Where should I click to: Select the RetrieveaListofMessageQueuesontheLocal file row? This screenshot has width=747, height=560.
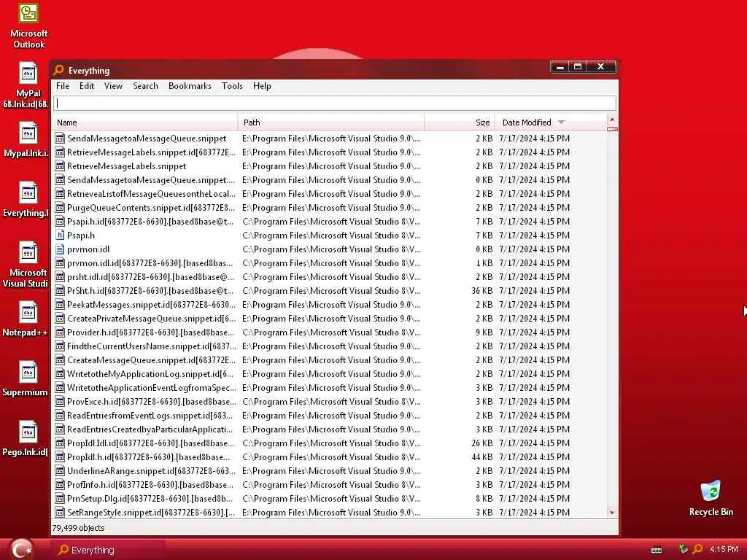pyautogui.click(x=330, y=194)
